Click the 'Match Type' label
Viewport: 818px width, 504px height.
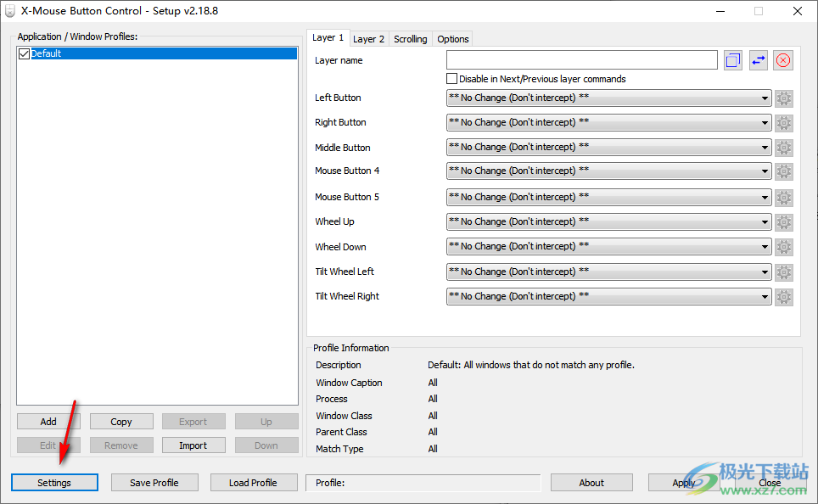tap(339, 449)
